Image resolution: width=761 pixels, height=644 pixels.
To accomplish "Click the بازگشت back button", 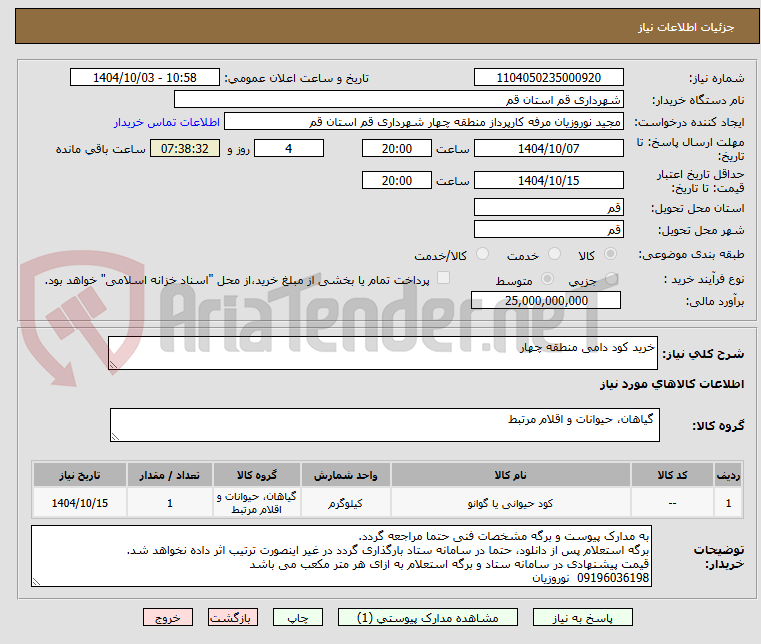I will 233,617.
